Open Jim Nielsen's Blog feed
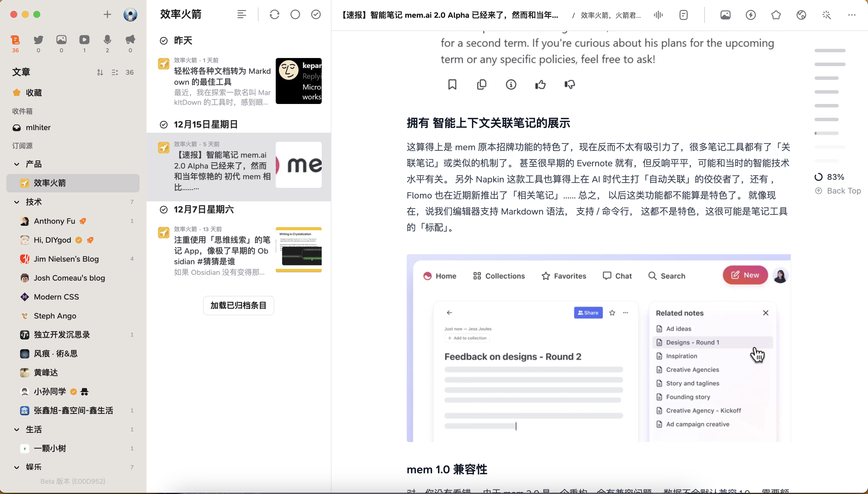Viewport: 868px width, 494px height. 73,259
